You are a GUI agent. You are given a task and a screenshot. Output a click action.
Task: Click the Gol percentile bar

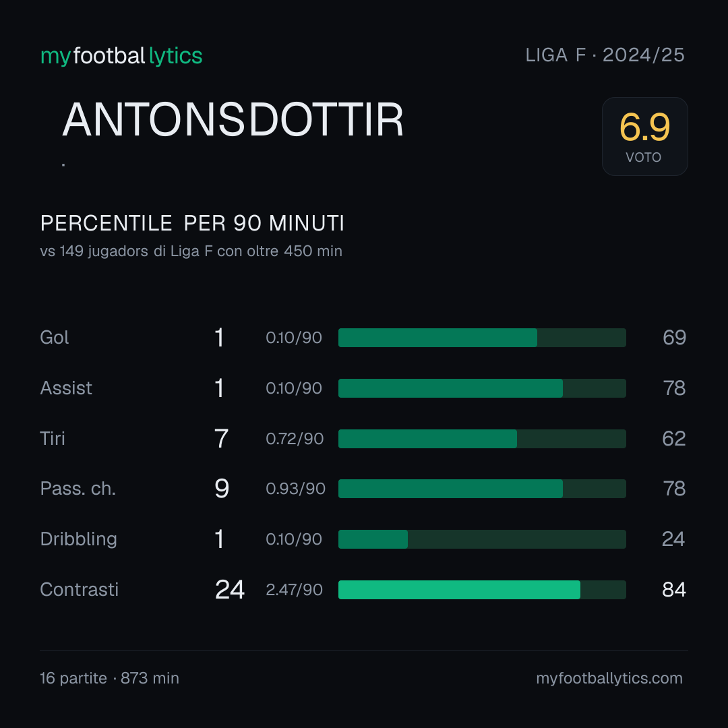(x=482, y=338)
